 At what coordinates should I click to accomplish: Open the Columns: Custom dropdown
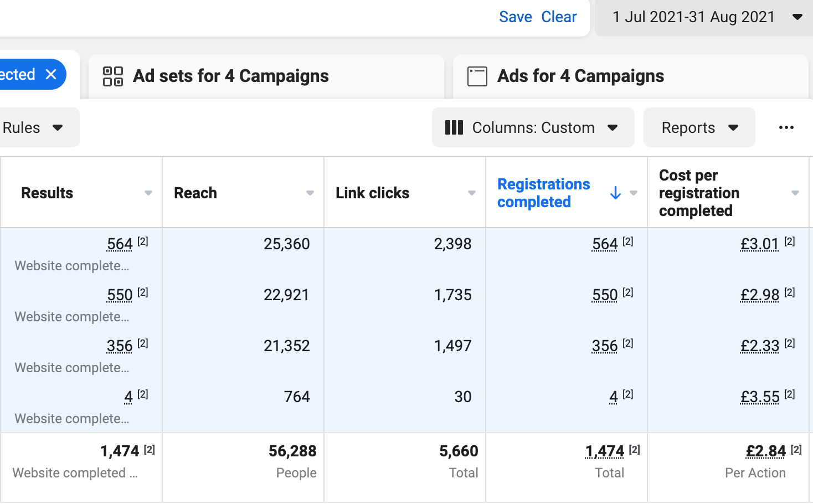point(533,128)
